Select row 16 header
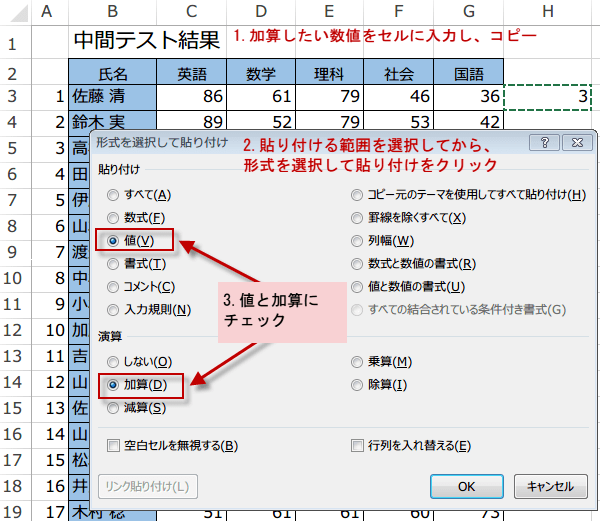Screen dimensions: 600x521 click(x=15, y=435)
